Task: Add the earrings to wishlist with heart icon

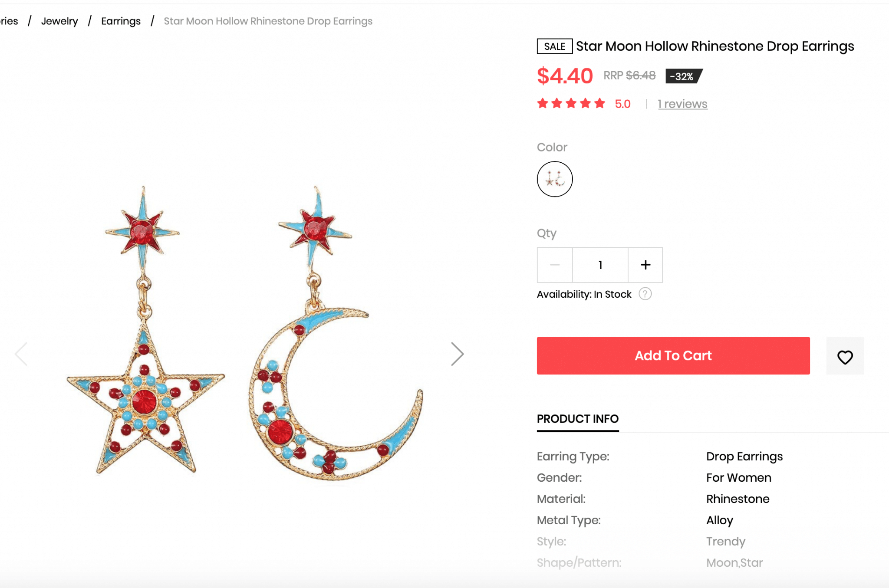Action: (x=845, y=356)
